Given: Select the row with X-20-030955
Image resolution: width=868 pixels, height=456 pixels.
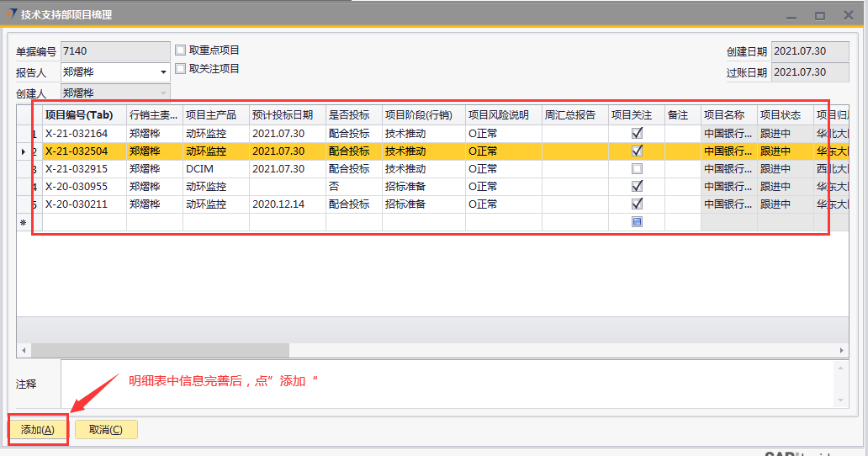Looking at the screenshot, I should [76, 187].
